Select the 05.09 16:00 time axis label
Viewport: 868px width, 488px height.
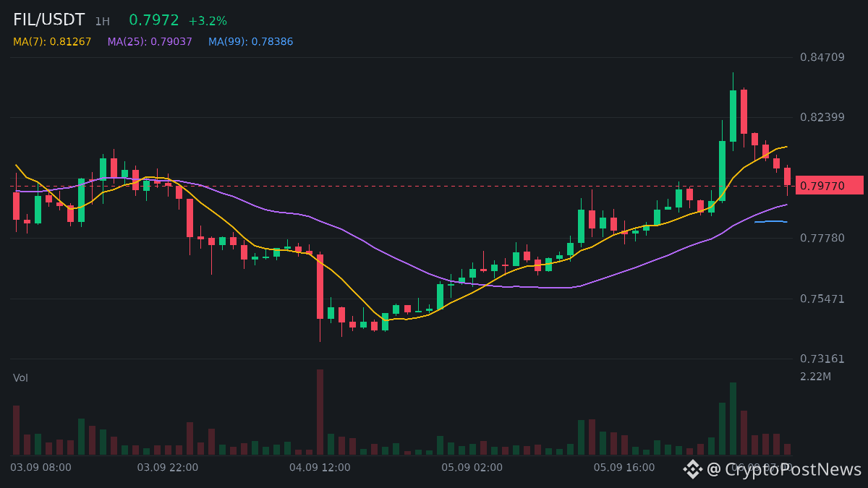point(624,467)
